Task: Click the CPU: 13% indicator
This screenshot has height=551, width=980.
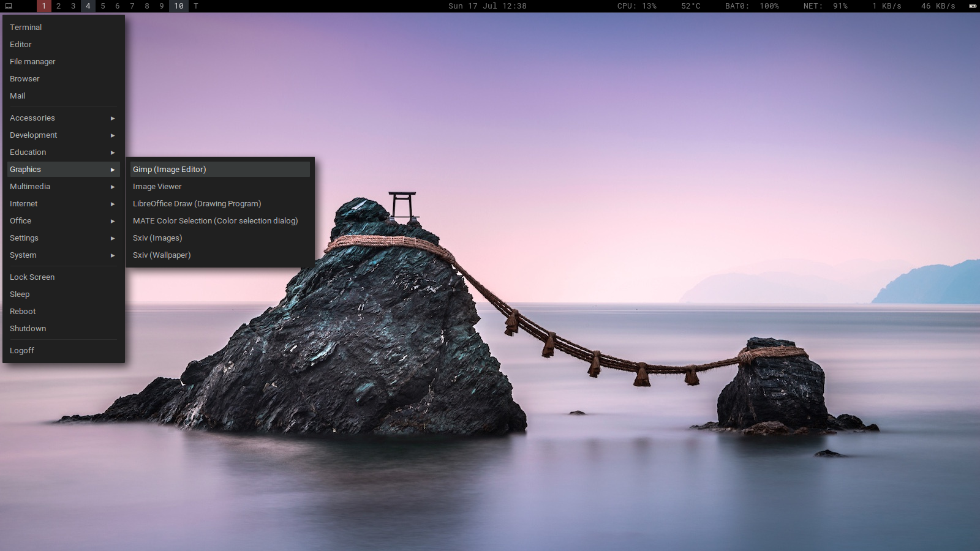Action: [x=637, y=6]
